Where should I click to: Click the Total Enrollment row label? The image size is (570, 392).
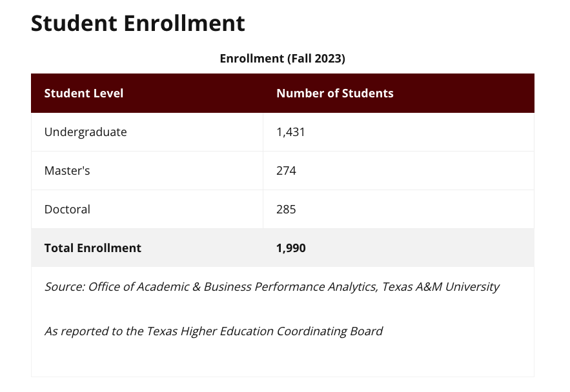point(92,248)
